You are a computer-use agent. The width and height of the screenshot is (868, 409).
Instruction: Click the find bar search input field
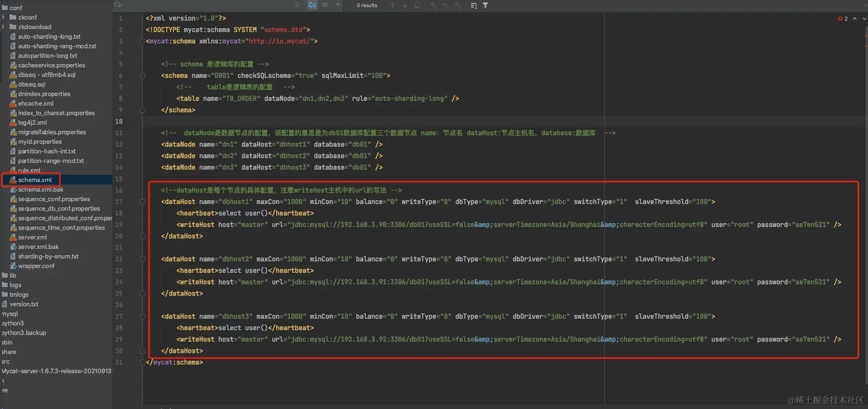pyautogui.click(x=208, y=5)
